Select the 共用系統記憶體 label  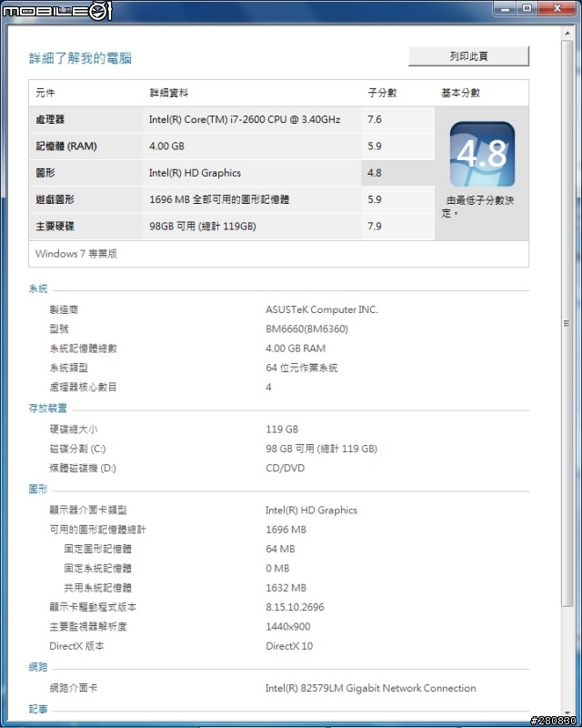tap(98, 588)
